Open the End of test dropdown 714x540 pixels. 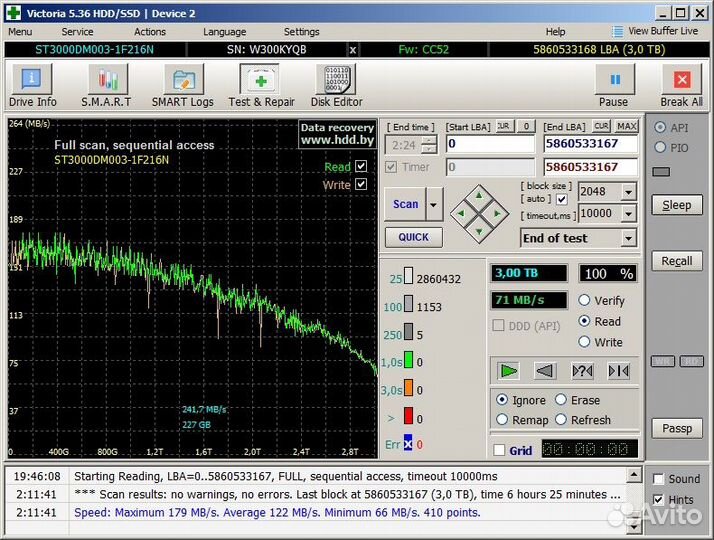click(x=628, y=238)
